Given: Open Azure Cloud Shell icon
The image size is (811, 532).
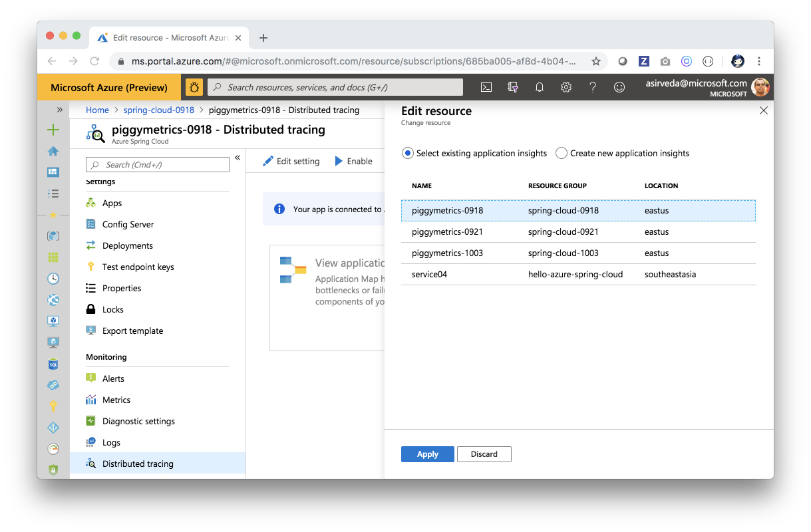Looking at the screenshot, I should 486,87.
